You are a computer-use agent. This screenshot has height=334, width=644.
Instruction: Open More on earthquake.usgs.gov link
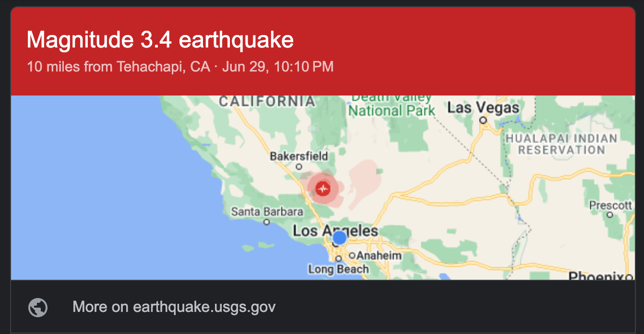174,307
